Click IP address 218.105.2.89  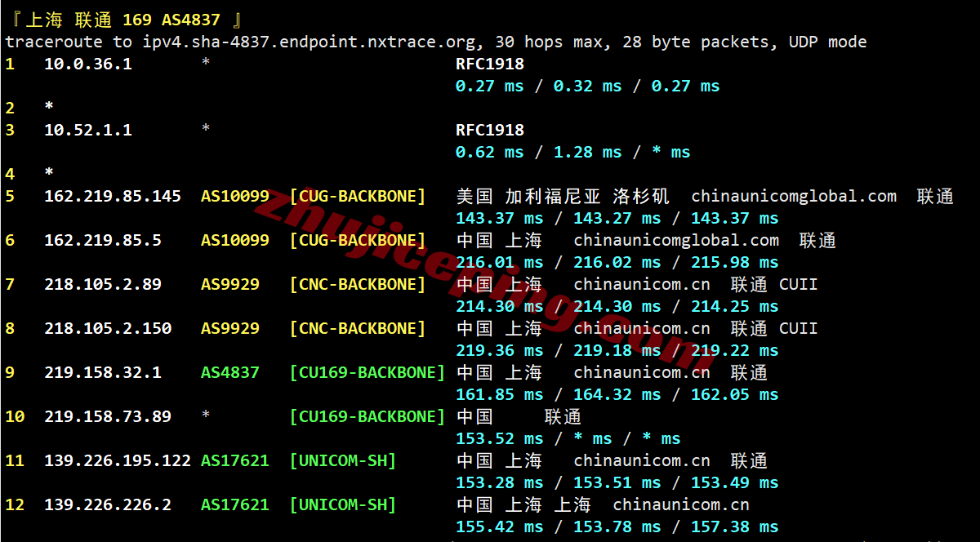point(103,284)
